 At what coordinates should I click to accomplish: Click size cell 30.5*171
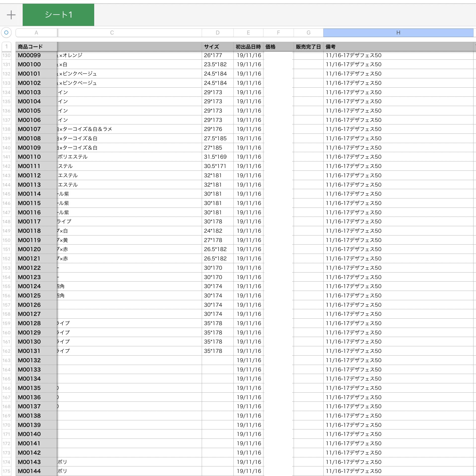pyautogui.click(x=218, y=166)
